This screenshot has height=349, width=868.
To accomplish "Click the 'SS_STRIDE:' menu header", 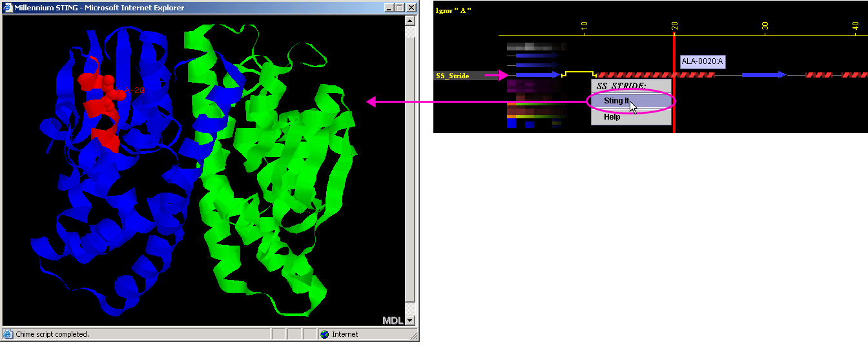I will [621, 85].
